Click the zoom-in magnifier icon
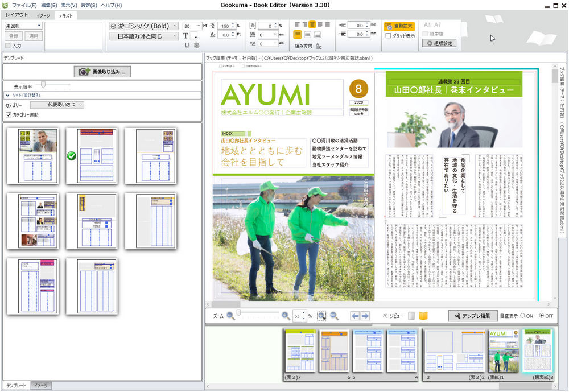 tap(286, 315)
